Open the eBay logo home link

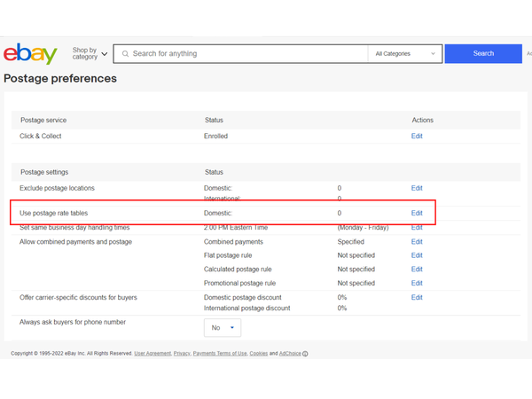click(x=30, y=53)
